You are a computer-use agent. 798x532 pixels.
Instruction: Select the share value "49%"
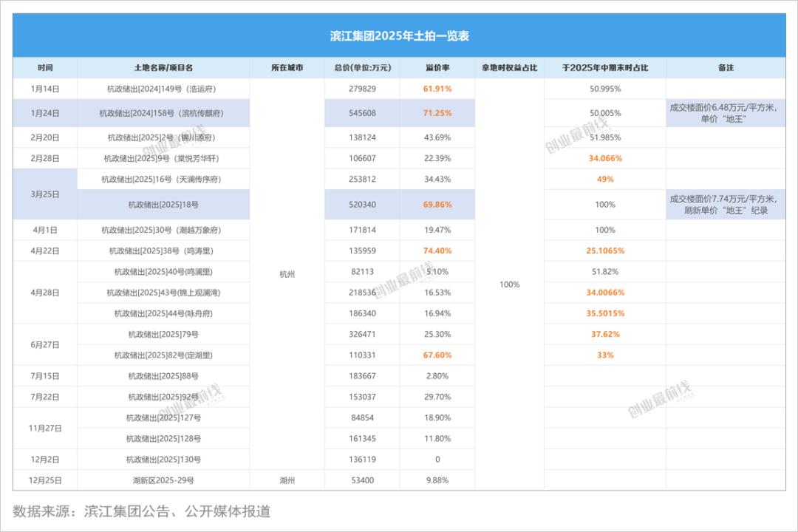(x=605, y=180)
